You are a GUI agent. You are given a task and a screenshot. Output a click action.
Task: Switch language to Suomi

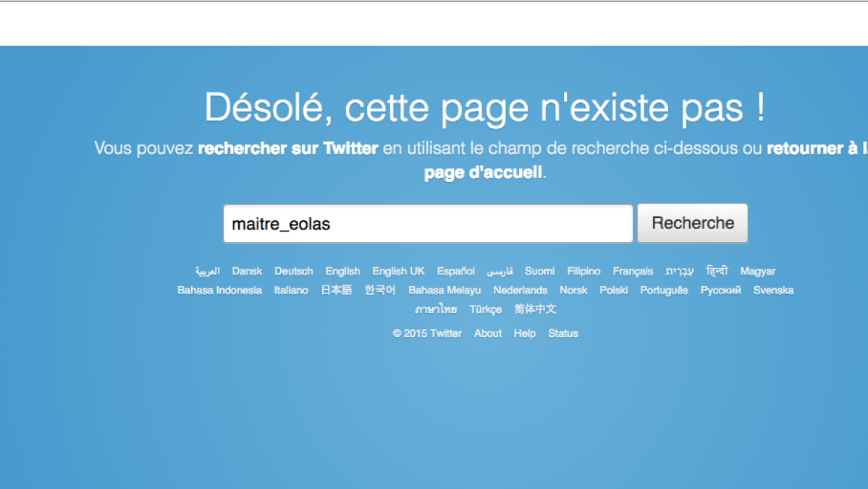click(540, 272)
